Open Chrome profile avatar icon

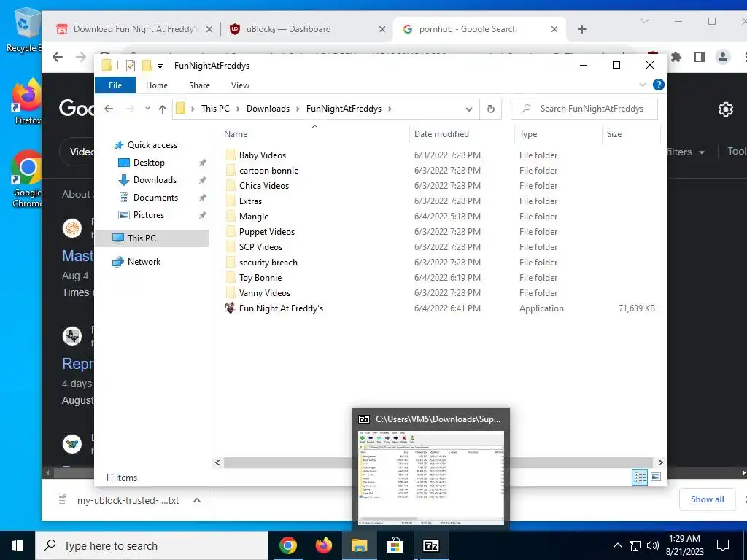tap(723, 57)
